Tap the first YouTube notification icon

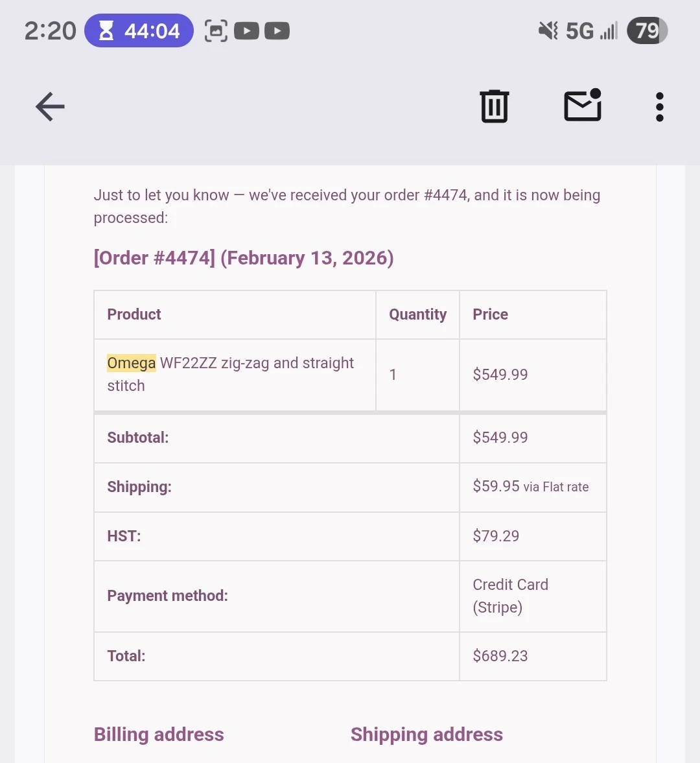[246, 31]
